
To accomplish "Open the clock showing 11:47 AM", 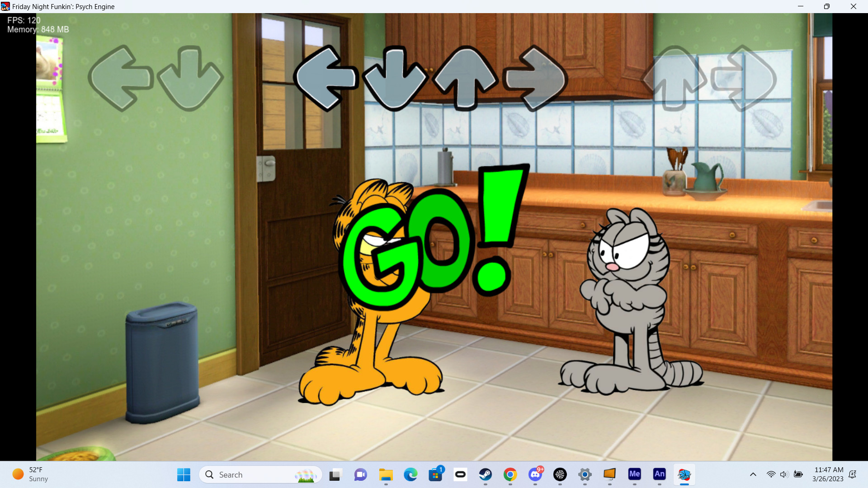I will click(x=828, y=474).
